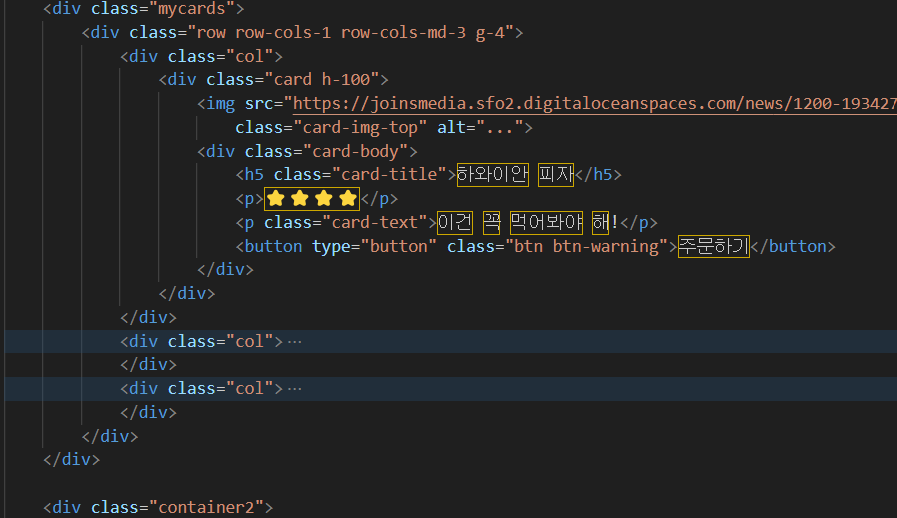Click the "card-text" class value
Image resolution: width=897 pixels, height=518 pixels.
pyautogui.click(x=374, y=223)
